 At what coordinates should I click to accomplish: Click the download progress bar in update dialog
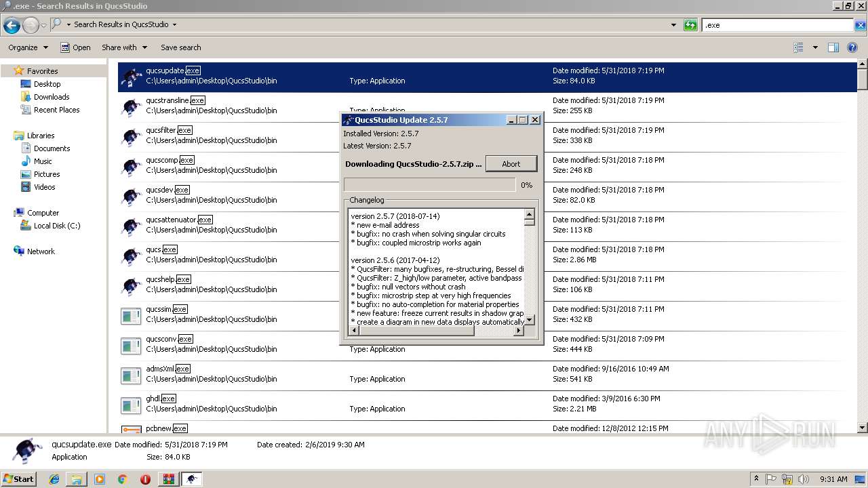[x=430, y=185]
